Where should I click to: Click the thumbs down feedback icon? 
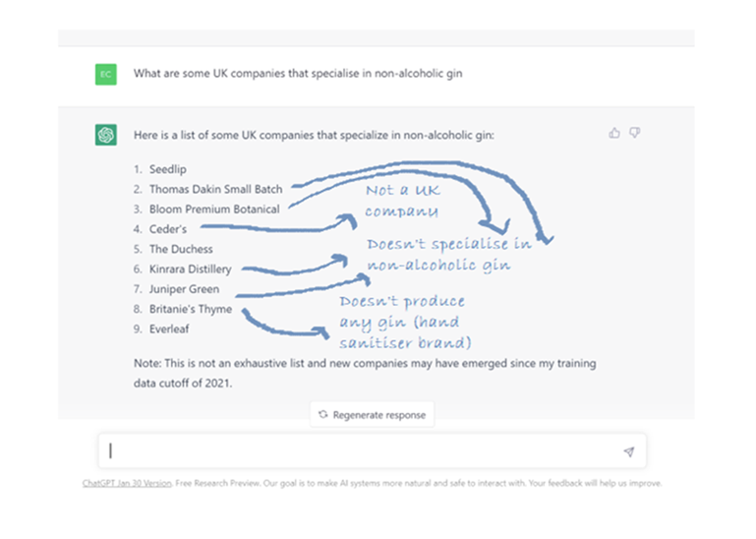tap(634, 133)
